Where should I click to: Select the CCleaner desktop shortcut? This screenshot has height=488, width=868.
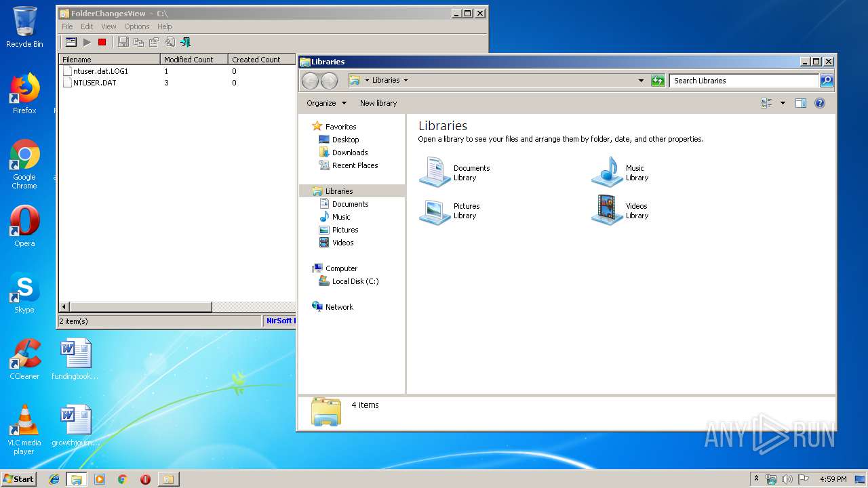24,359
